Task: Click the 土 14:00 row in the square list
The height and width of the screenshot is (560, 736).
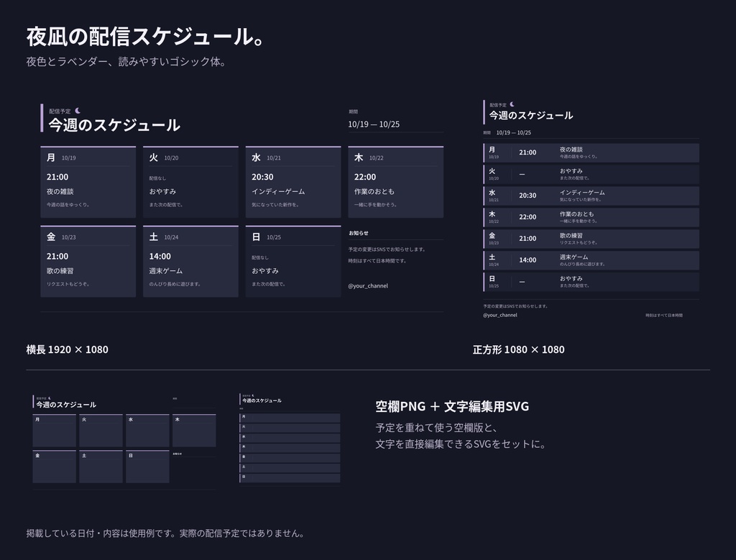Action: pyautogui.click(x=591, y=260)
